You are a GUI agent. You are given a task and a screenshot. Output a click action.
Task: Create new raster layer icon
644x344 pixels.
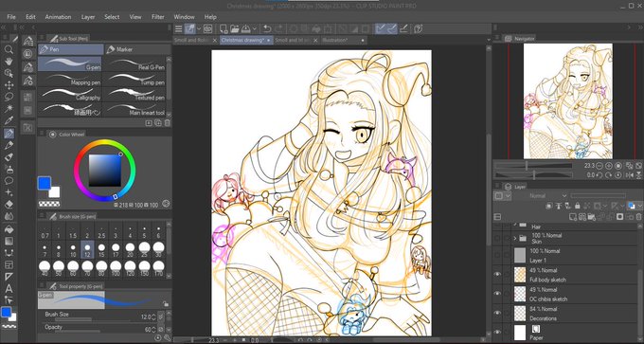click(573, 217)
